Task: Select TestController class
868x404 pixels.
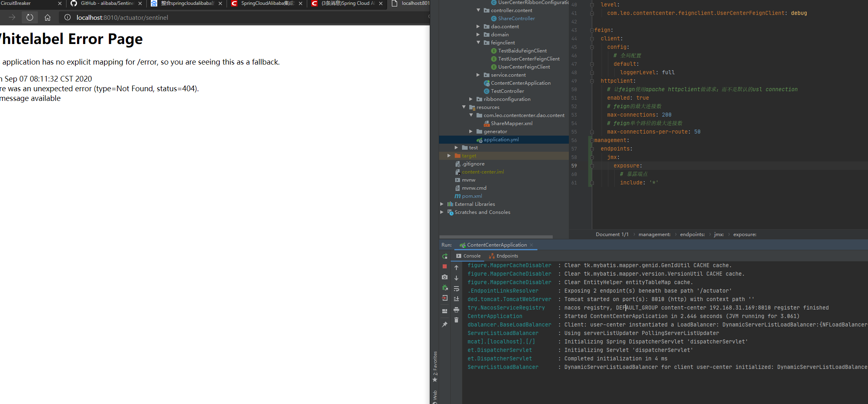Action: (507, 91)
